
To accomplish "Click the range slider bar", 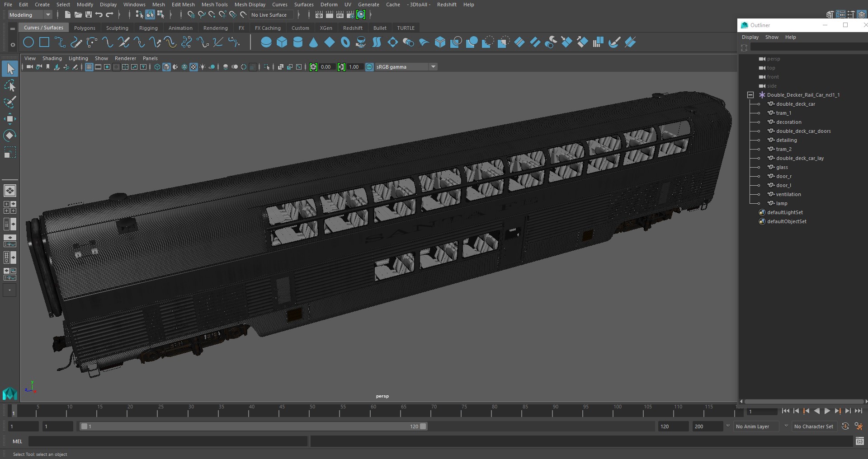I will point(253,426).
